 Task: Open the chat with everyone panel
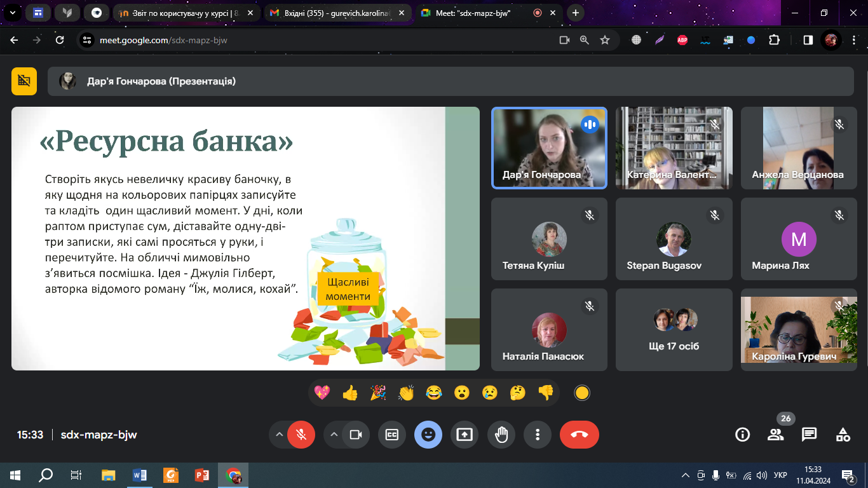(809, 435)
